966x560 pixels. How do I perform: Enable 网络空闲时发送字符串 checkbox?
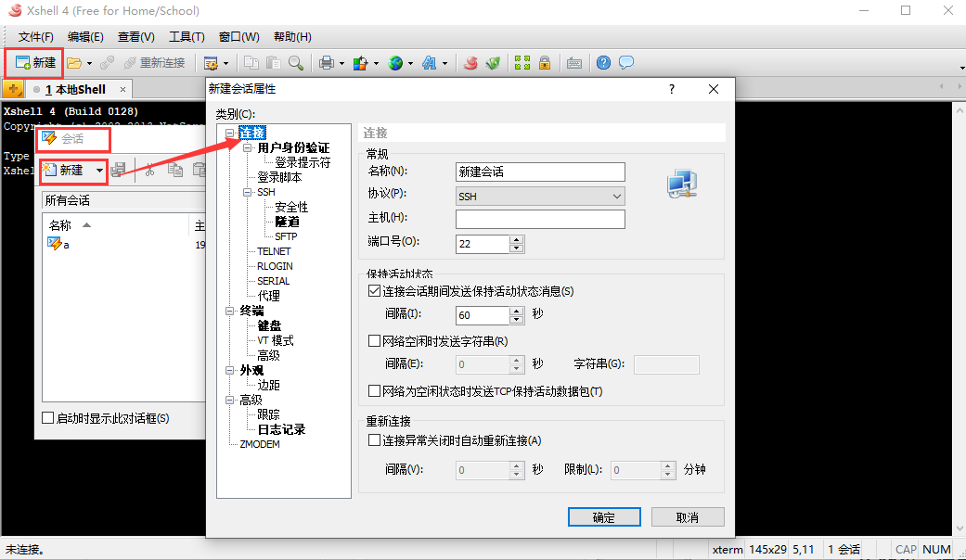tap(374, 341)
